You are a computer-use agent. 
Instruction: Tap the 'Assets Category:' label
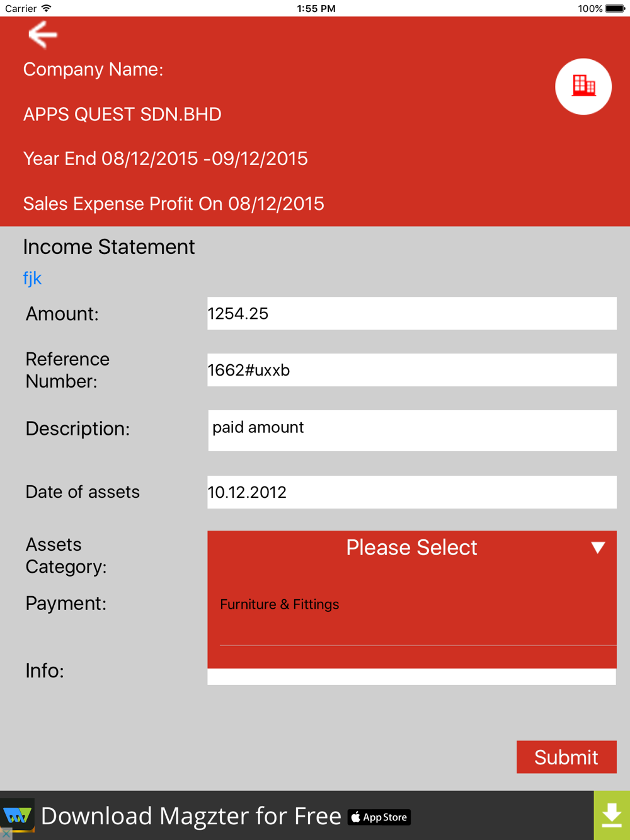[x=66, y=556]
